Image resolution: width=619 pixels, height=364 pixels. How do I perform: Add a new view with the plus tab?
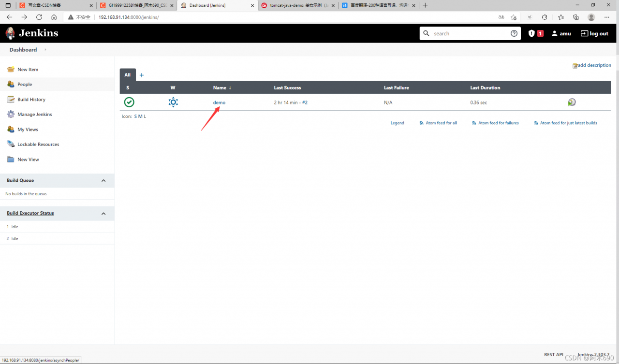coord(142,75)
